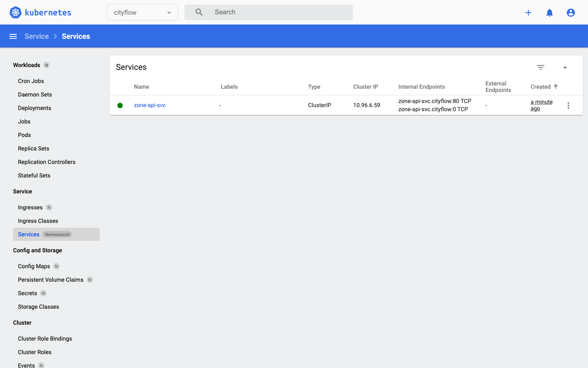Click Internal Endpoints column header
The height and width of the screenshot is (368, 588).
pos(422,87)
